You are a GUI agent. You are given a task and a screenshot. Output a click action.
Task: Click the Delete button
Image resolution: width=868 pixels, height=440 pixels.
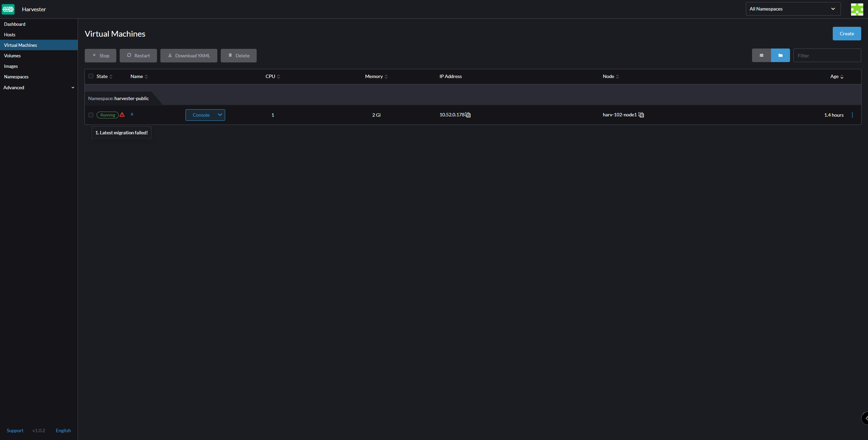coord(239,56)
